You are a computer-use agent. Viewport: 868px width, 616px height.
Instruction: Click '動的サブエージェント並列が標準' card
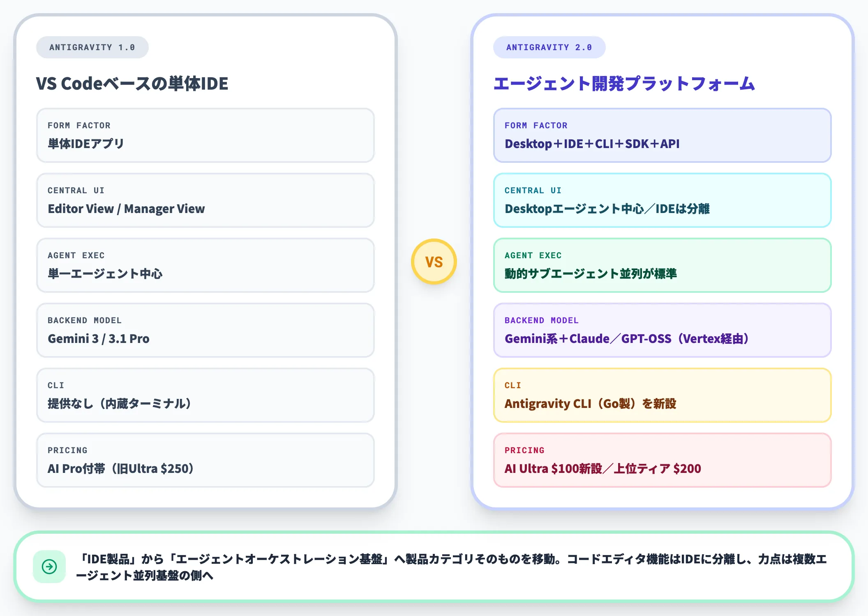[x=663, y=265]
